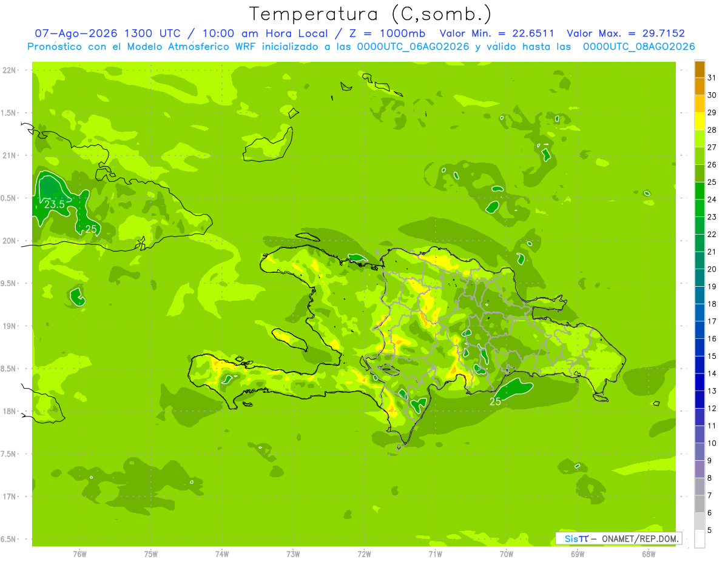
Task: Click the '18N' latitude label
Action: click(9, 411)
